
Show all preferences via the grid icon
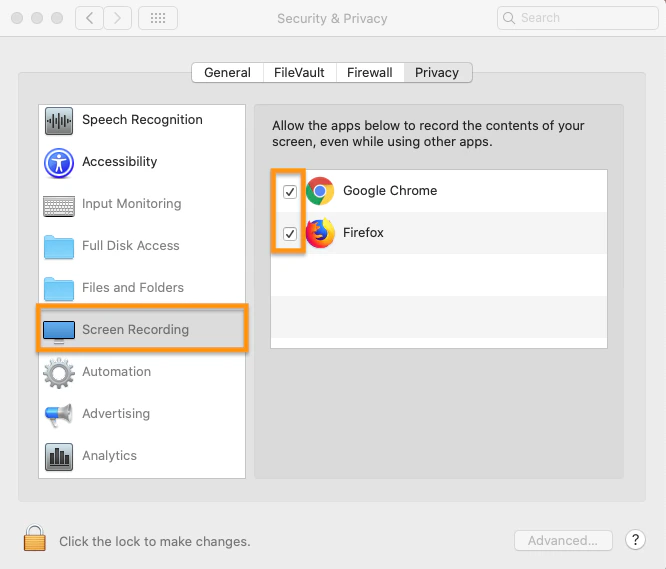pyautogui.click(x=158, y=18)
